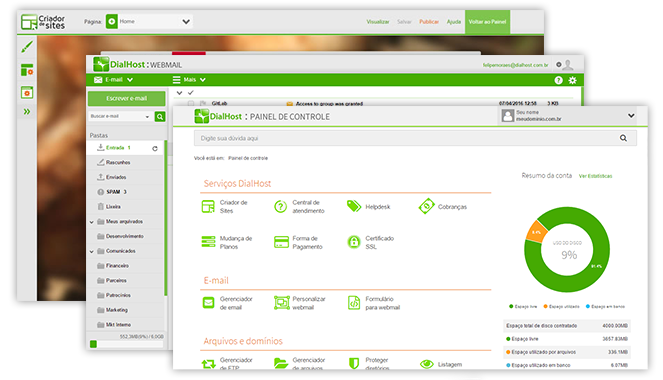The width and height of the screenshot is (663, 380).
Task: Open Criador de Sites service
Action: click(225, 207)
